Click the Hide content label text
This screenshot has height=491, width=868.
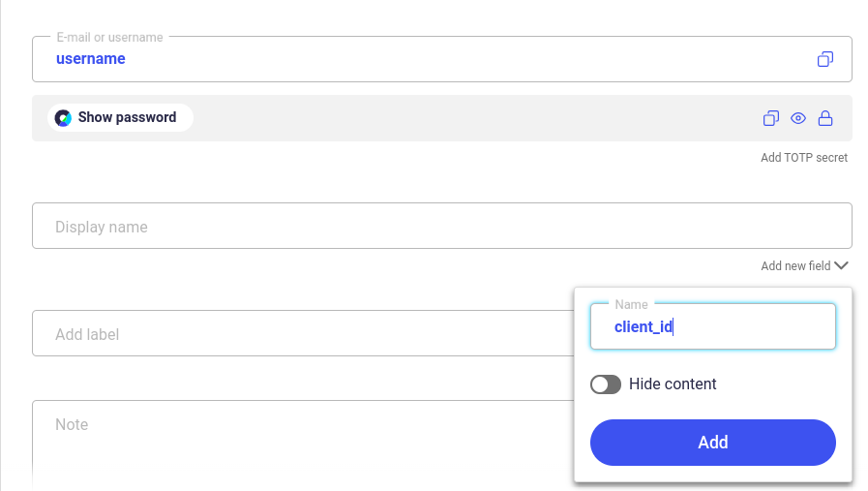[x=672, y=384]
